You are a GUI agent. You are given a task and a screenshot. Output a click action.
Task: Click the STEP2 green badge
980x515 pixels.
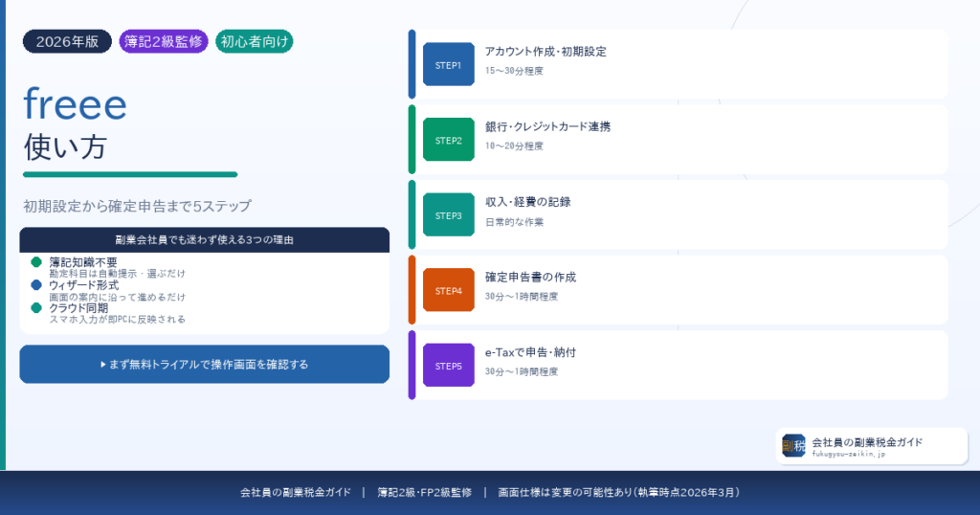coord(448,140)
